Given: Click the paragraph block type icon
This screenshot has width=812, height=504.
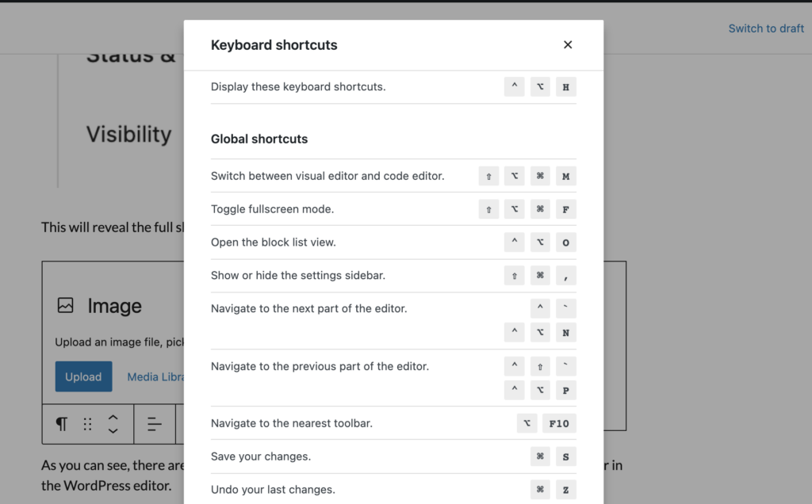Looking at the screenshot, I should [x=62, y=424].
